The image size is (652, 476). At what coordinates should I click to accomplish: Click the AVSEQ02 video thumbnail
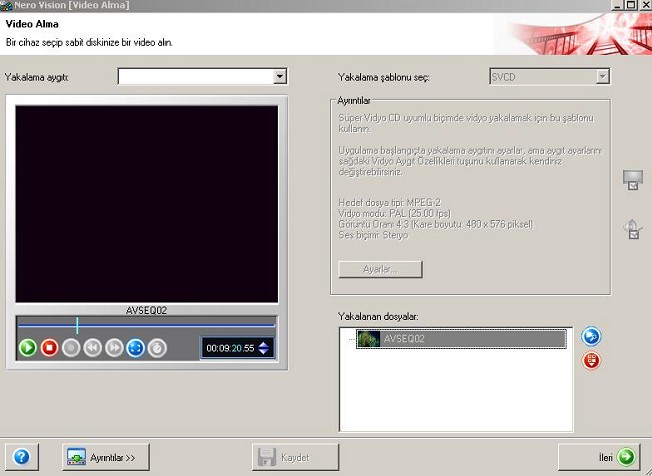pyautogui.click(x=368, y=339)
